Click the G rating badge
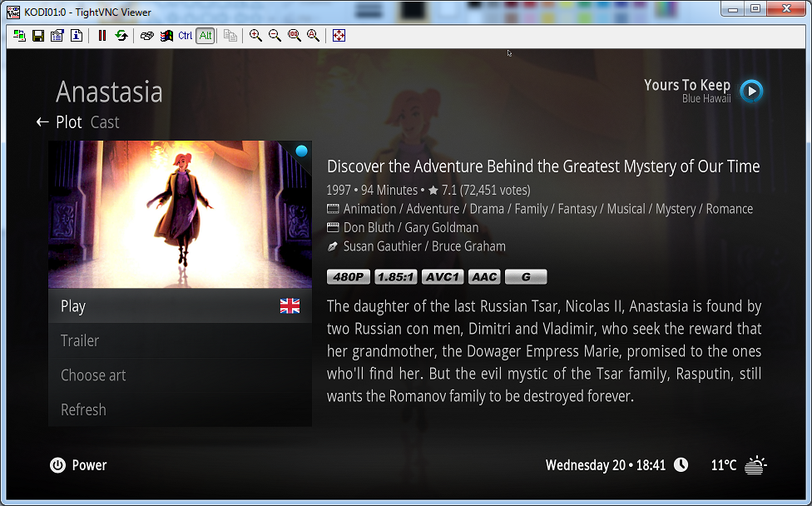812x506 pixels. point(526,277)
